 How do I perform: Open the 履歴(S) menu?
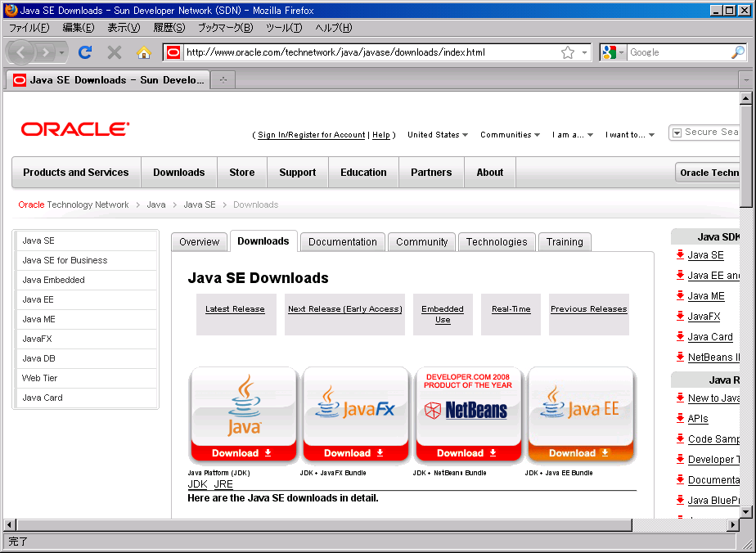pyautogui.click(x=169, y=28)
